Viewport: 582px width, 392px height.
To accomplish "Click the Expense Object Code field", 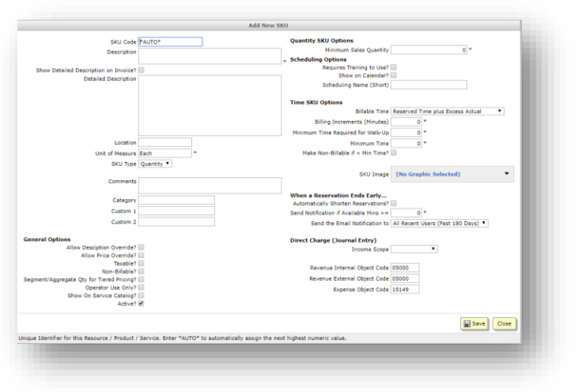I will [x=405, y=289].
